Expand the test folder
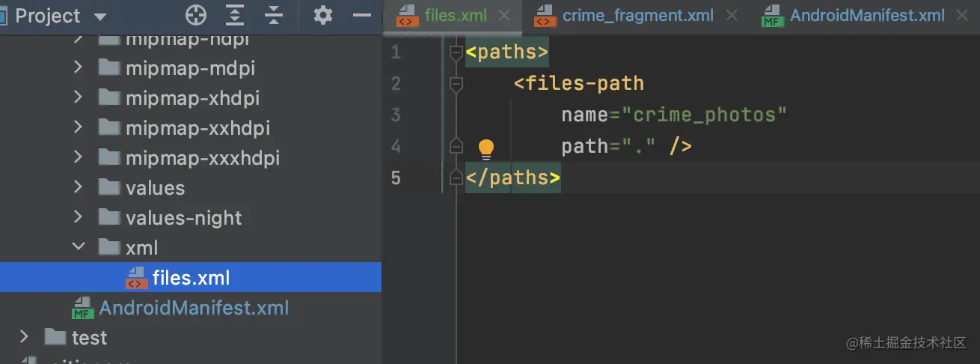980x364 pixels. point(23,337)
